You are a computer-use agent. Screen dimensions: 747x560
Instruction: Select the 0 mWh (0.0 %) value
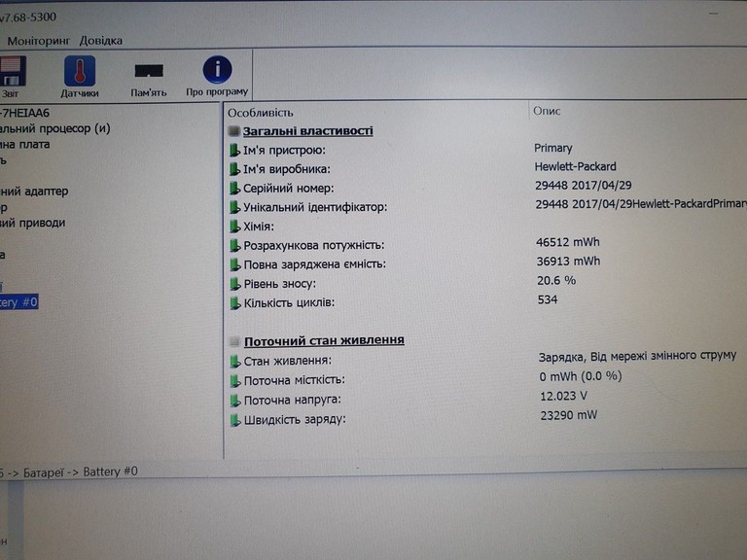[581, 376]
